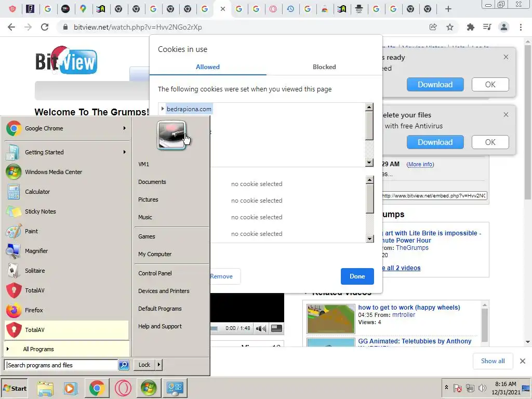Open highlighted TotalAV entry in Start menu

(66, 330)
